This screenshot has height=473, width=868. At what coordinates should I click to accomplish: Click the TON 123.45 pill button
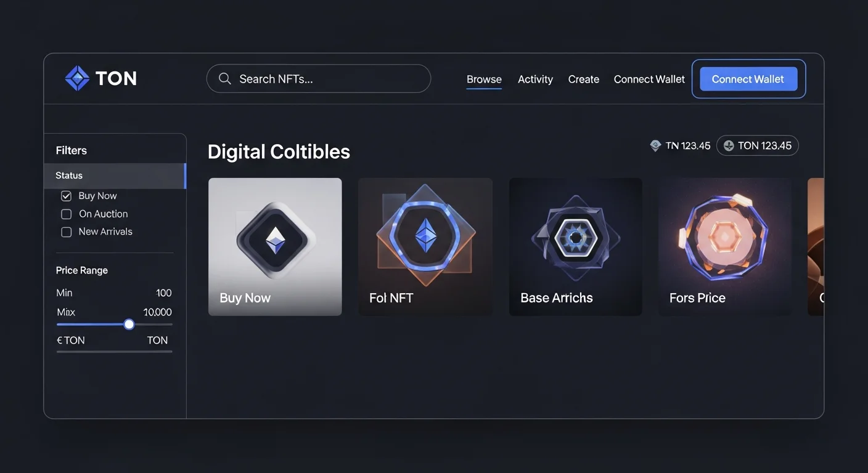[x=758, y=146]
